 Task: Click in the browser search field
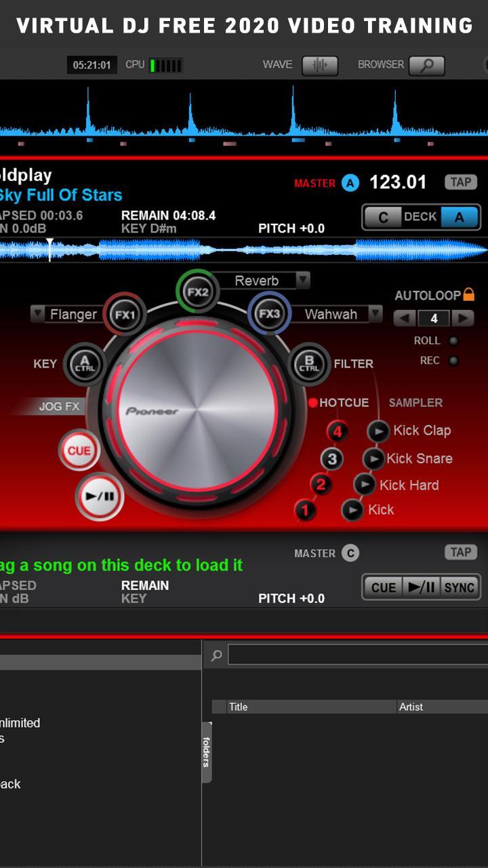358,655
